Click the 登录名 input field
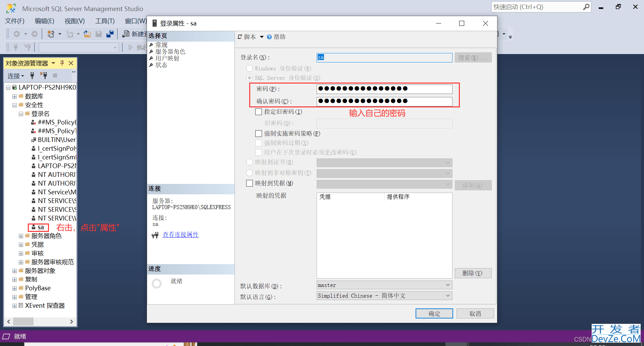The width and height of the screenshot is (644, 346). coord(384,57)
